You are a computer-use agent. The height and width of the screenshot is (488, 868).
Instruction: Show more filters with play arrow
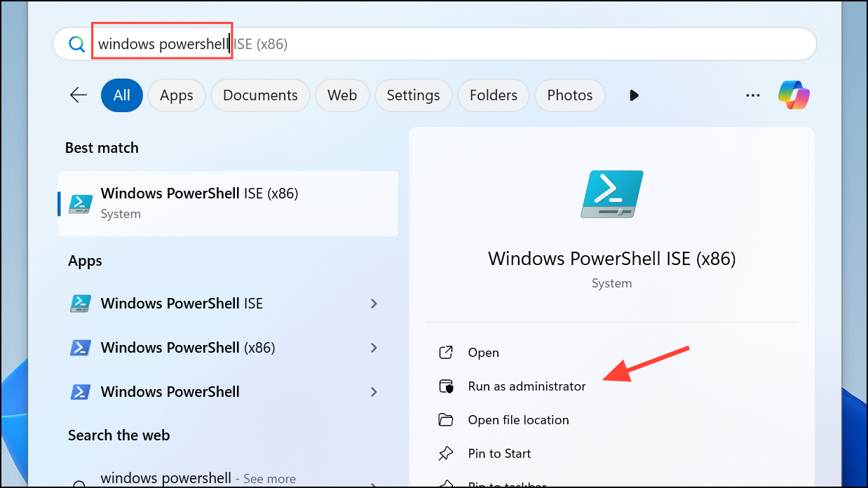[635, 95]
